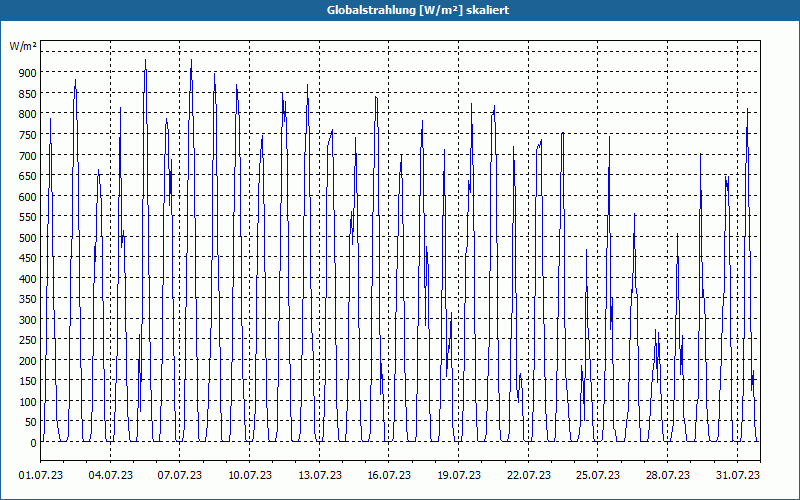Click the 28.07.23 date label

(x=667, y=475)
